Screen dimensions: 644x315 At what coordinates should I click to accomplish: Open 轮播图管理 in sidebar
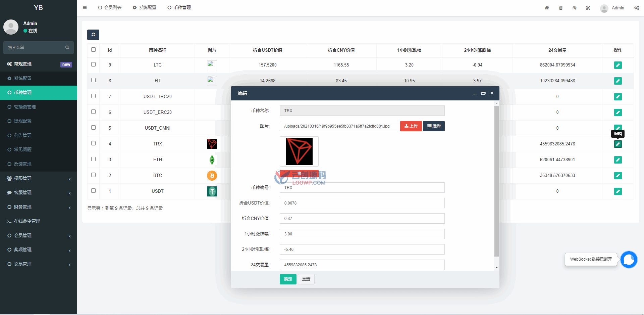(39, 107)
